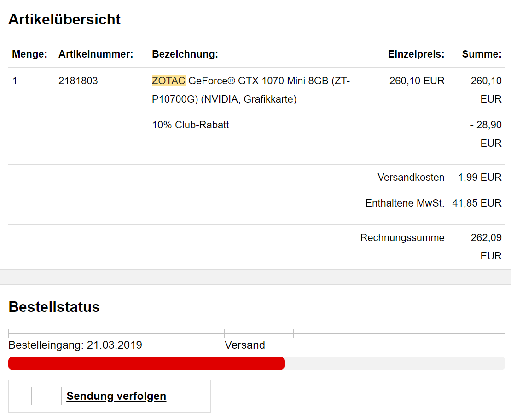Screen dimensions: 511x420
Task: Click the Einzelpreis column header
Action: 416,54
